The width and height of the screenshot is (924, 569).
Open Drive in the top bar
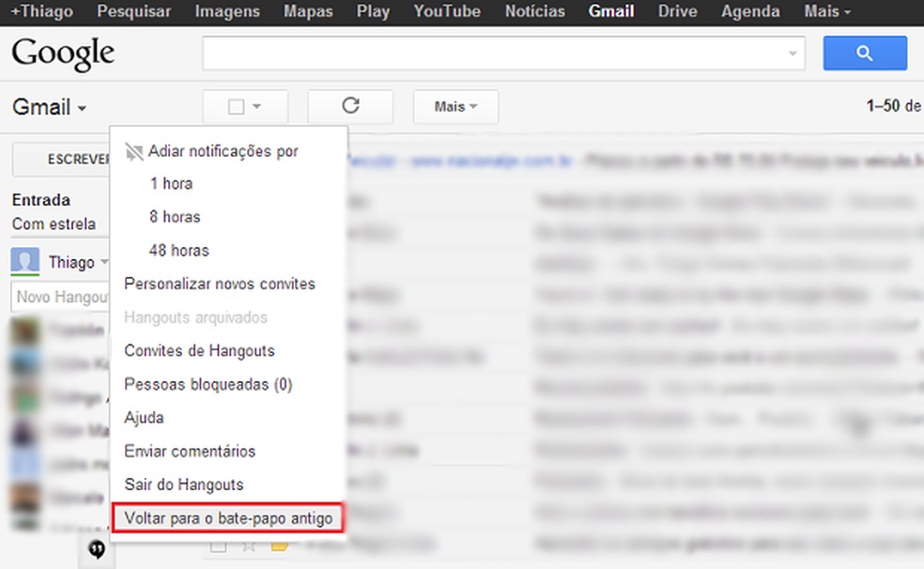click(x=678, y=11)
